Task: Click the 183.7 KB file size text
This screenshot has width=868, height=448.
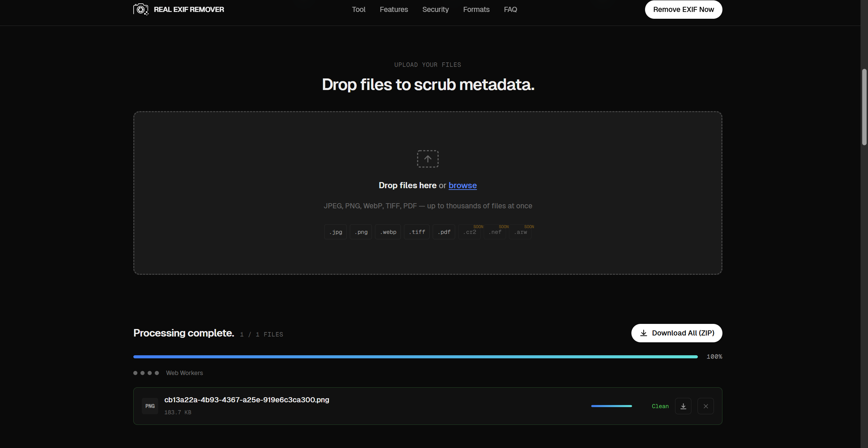Action: tap(178, 412)
